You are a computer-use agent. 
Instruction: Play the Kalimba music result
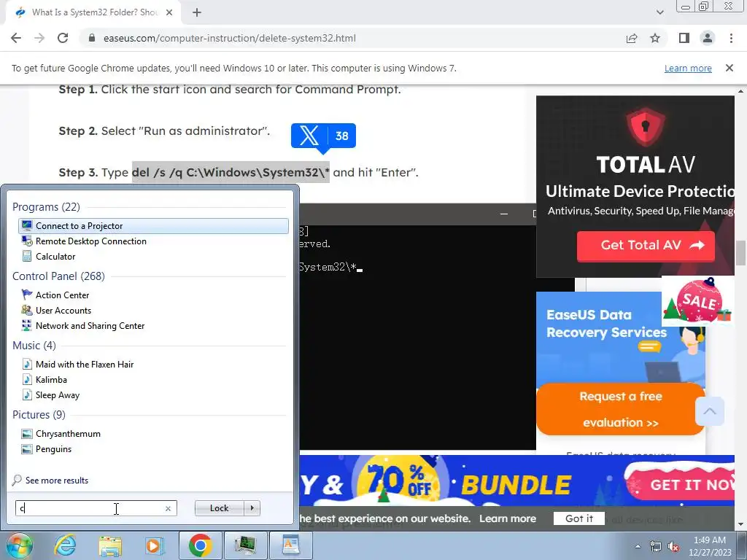pyautogui.click(x=44, y=379)
